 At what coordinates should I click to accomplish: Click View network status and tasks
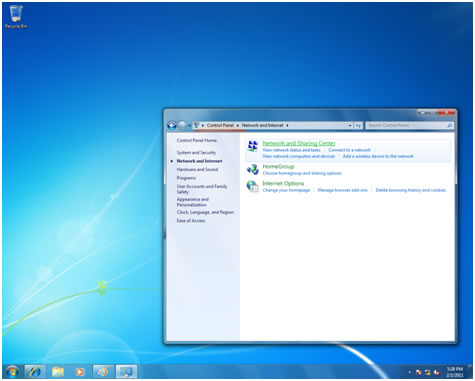tap(291, 150)
